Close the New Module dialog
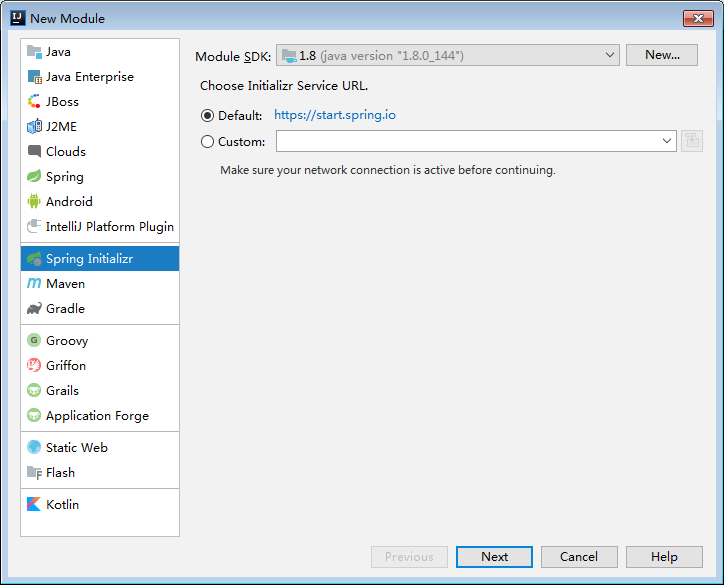The image size is (724, 585). coord(698,18)
